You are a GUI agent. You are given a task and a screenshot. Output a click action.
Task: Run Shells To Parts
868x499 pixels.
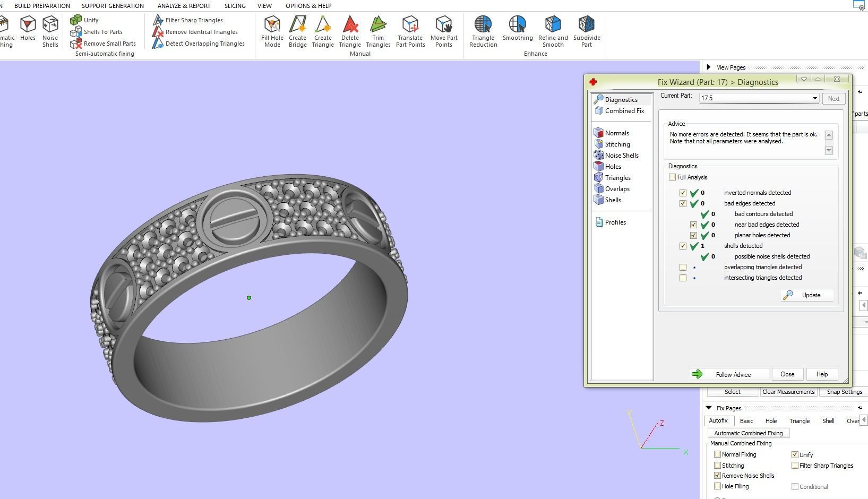pos(97,32)
